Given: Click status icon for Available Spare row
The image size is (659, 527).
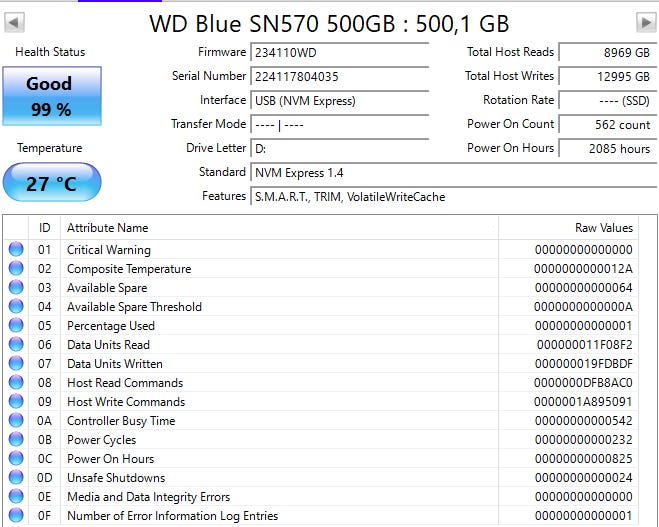Looking at the screenshot, I should [16, 287].
